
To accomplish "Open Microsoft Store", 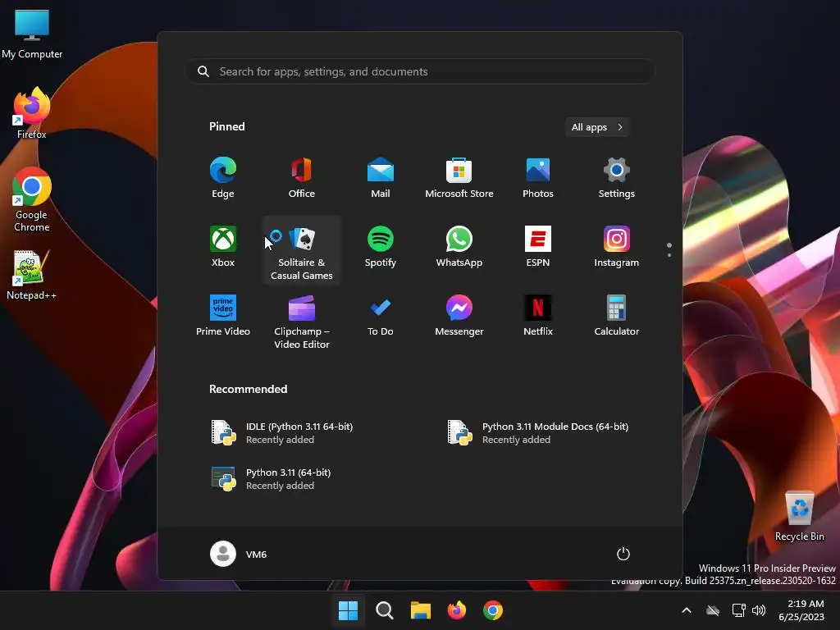I will 459,178.
